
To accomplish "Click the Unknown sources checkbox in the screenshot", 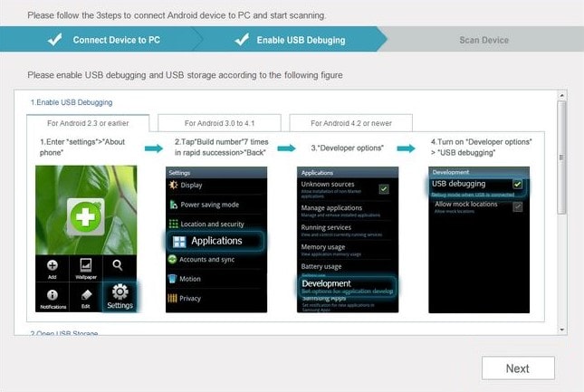I will pos(384,188).
